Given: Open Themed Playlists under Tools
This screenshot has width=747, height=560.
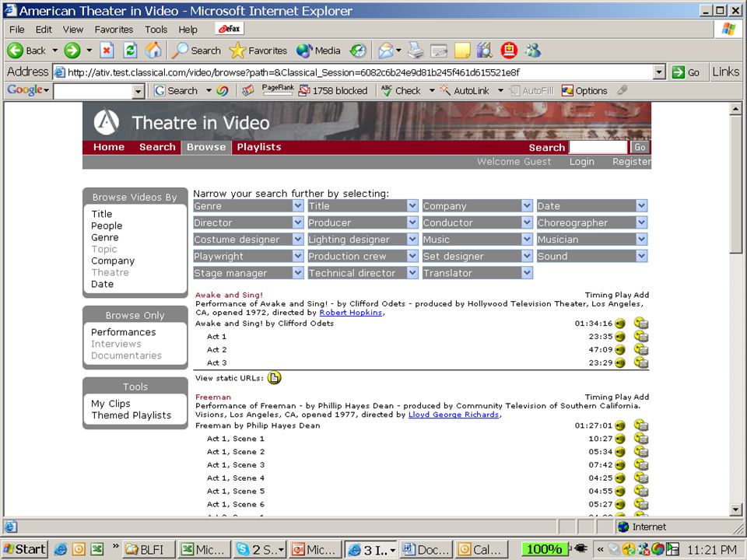Looking at the screenshot, I should [x=131, y=415].
